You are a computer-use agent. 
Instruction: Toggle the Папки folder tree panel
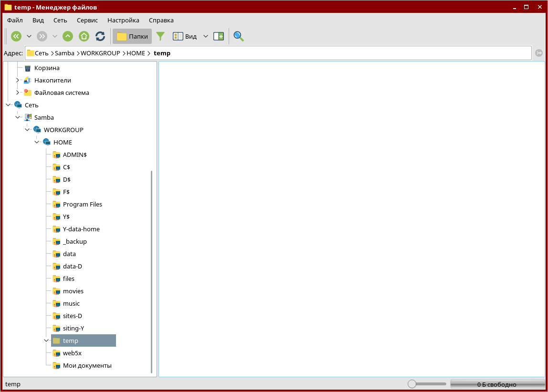(132, 36)
